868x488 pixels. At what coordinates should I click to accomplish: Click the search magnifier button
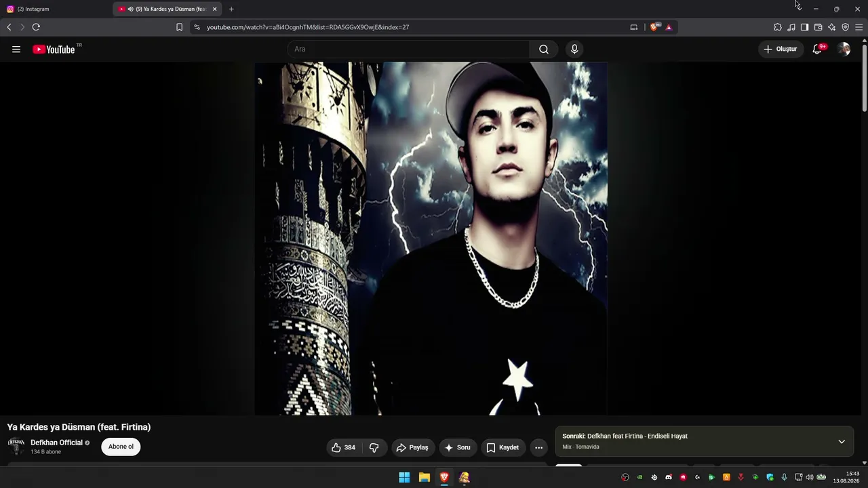pyautogui.click(x=544, y=49)
